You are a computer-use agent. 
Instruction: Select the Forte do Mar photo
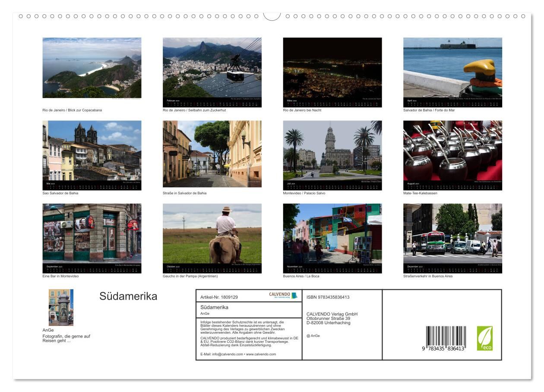pyautogui.click(x=452, y=68)
